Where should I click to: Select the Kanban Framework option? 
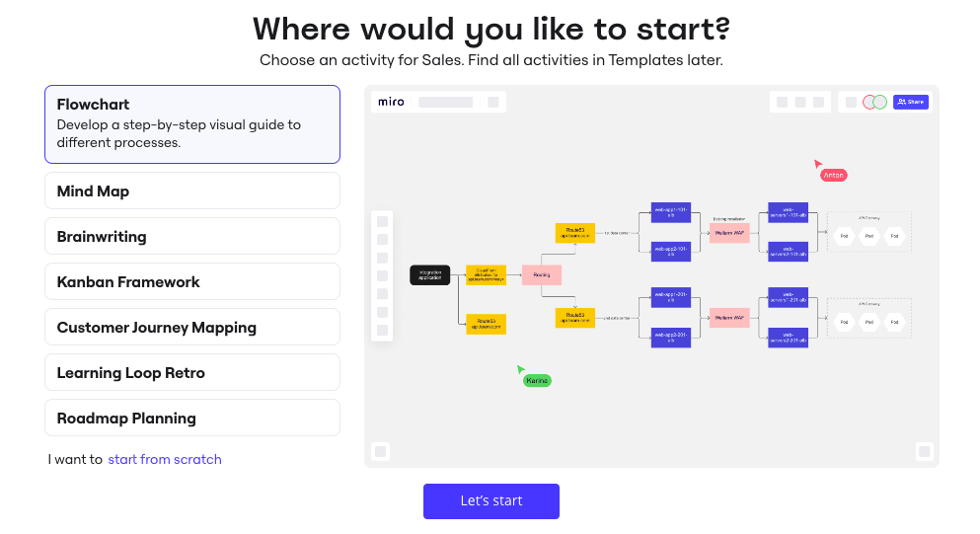click(x=192, y=282)
